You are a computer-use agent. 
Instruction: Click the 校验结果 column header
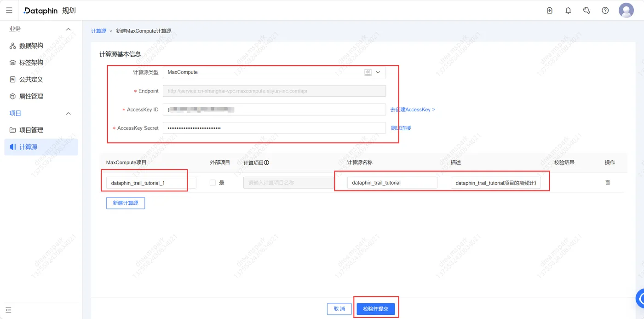[x=564, y=162]
